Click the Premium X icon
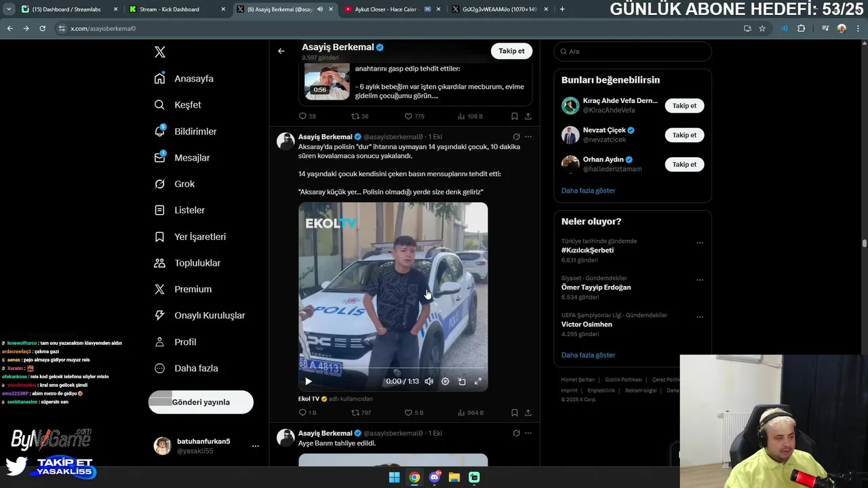This screenshot has width=868, height=488. [x=159, y=289]
